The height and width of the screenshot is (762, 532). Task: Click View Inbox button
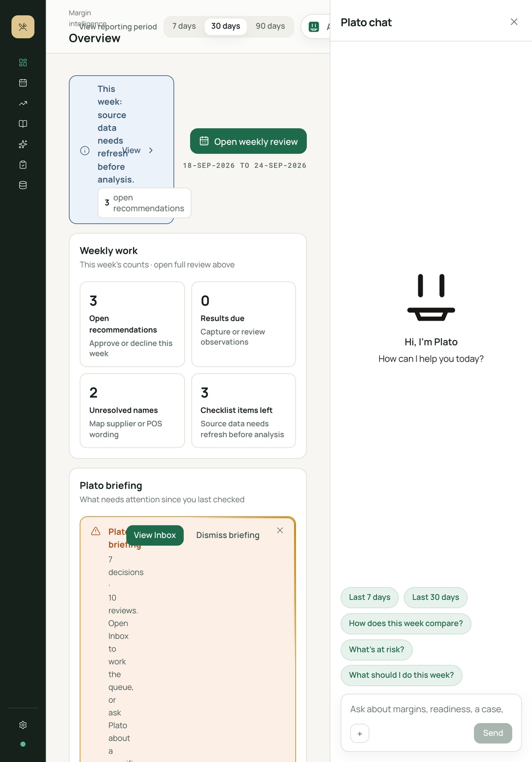coord(155,535)
